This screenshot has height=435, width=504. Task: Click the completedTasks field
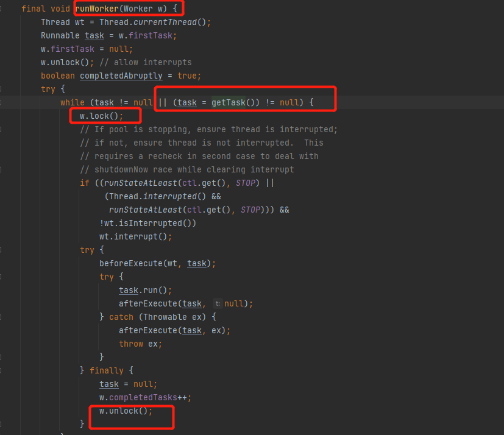tap(143, 398)
